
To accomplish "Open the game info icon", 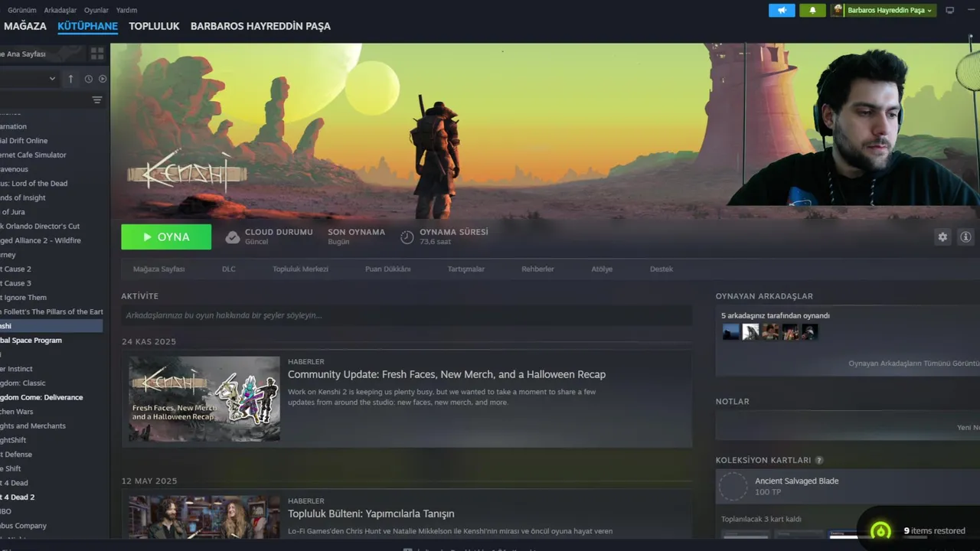I will click(965, 237).
